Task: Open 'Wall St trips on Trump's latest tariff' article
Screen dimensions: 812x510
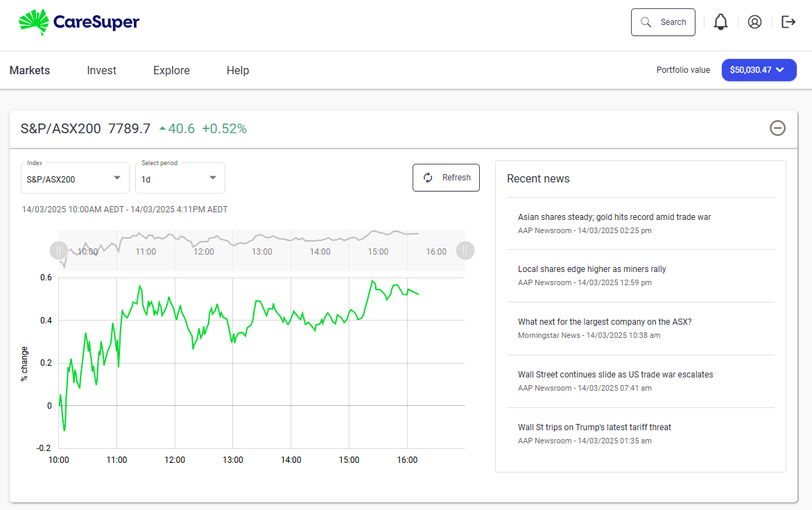Action: (594, 427)
